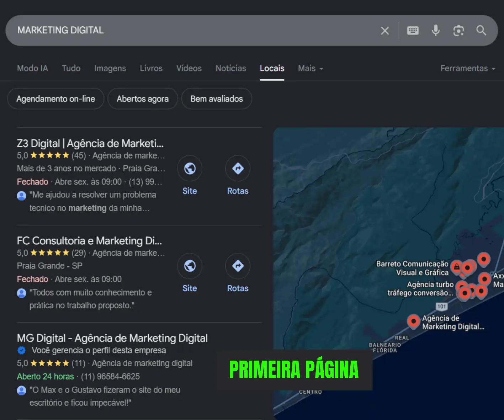Click Mais de 3 anos no mercado text
This screenshot has width=504, height=420.
[67, 168]
